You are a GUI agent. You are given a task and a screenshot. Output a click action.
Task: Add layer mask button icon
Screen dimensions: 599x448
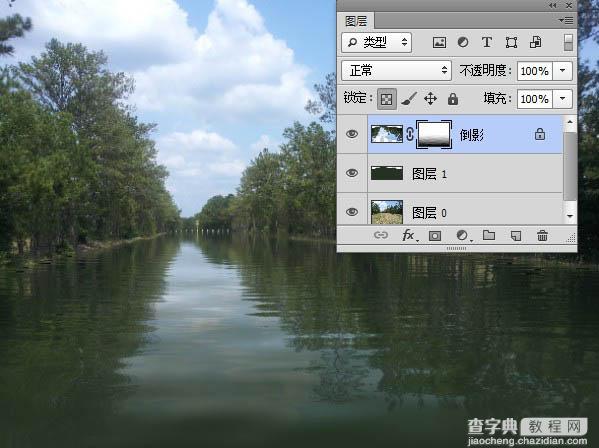pyautogui.click(x=435, y=236)
